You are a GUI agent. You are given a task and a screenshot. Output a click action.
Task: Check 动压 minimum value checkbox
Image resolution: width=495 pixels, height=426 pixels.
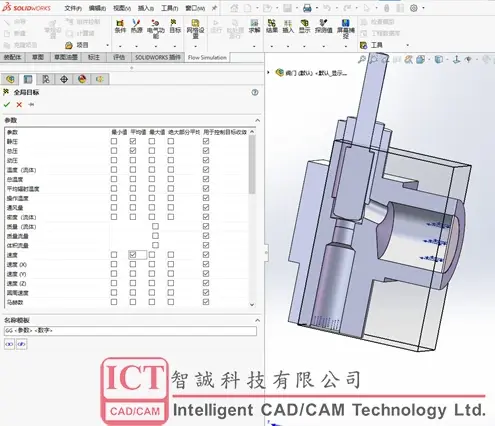114,160
